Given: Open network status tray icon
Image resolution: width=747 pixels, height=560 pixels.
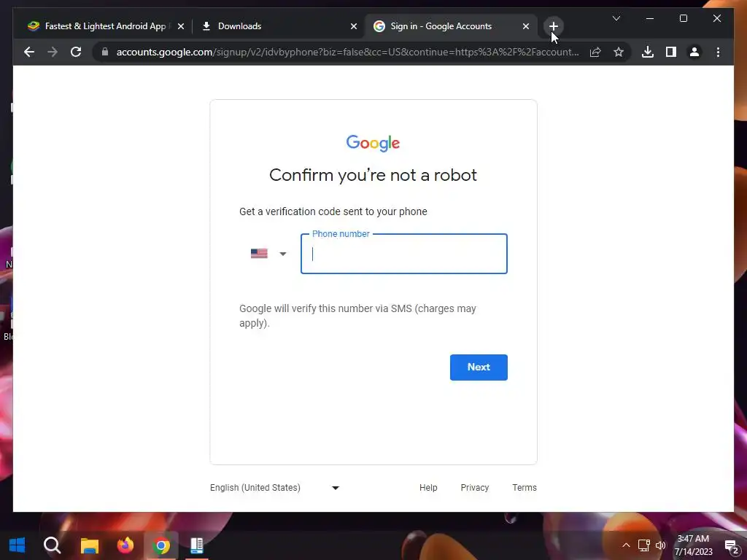Looking at the screenshot, I should coord(643,545).
